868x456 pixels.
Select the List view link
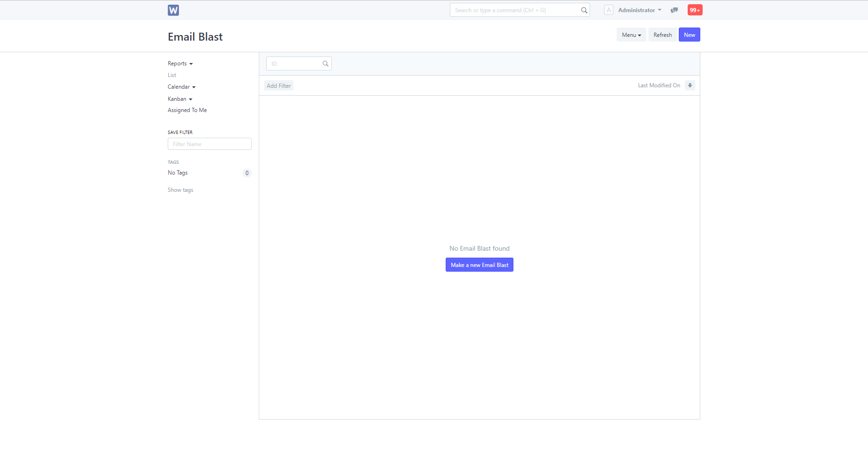172,75
